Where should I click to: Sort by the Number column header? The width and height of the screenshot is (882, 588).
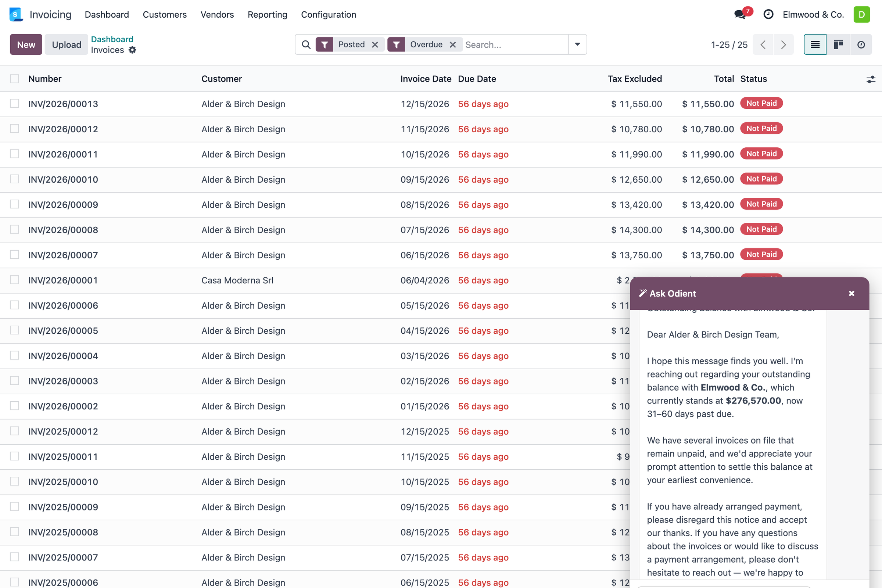45,79
